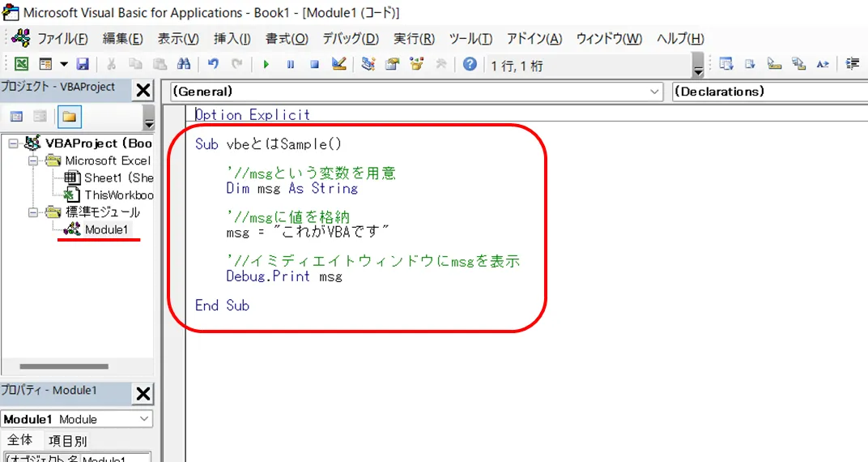868x462 pixels.
Task: Save the workbook with the floppy disk icon
Action: 83,64
